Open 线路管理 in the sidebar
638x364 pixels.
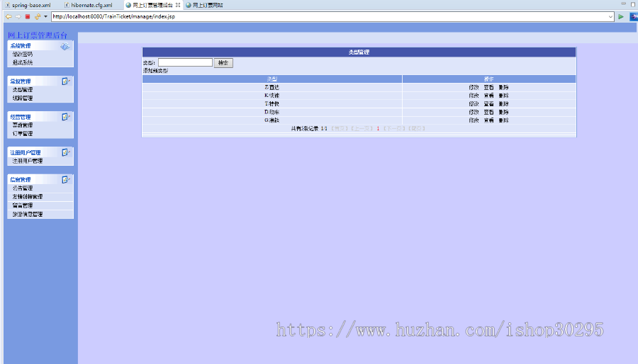pos(23,98)
